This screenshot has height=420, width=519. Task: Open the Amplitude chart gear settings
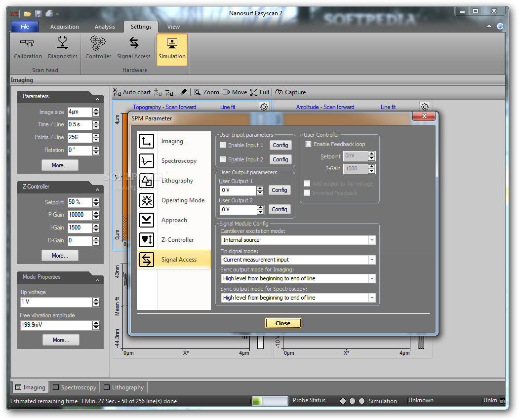click(x=425, y=107)
